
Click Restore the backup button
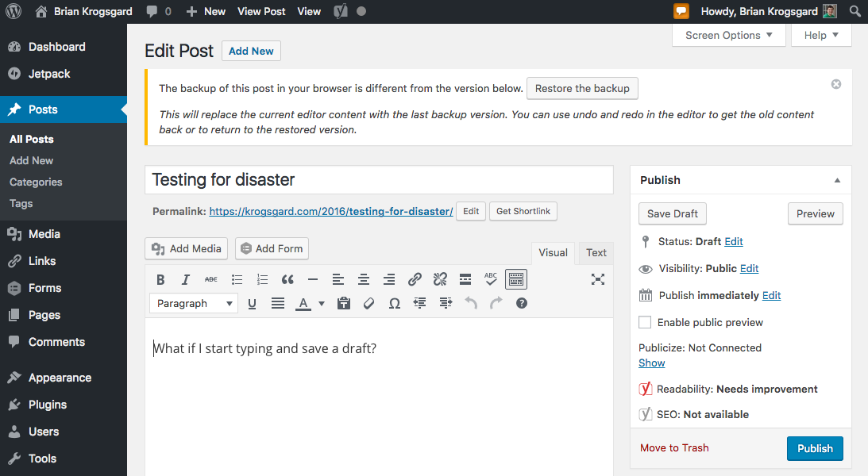[x=582, y=88]
